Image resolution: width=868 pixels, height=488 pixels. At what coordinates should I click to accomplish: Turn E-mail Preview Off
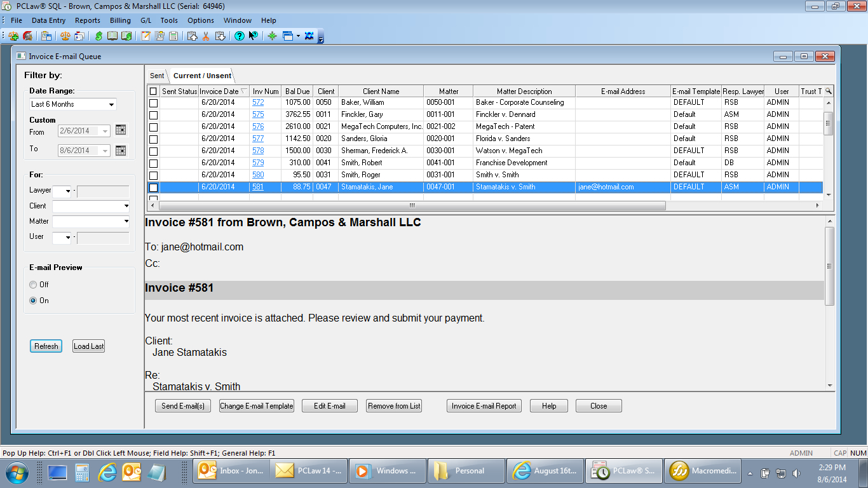point(33,285)
